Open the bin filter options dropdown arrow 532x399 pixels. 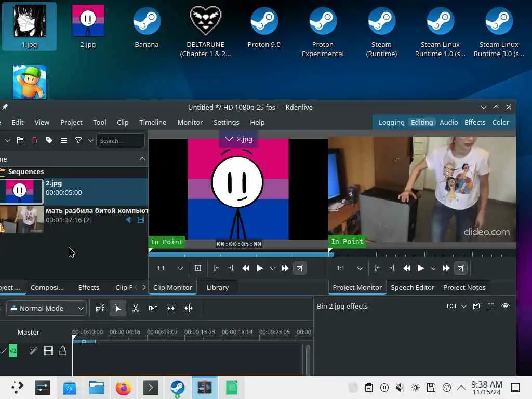pyautogui.click(x=90, y=140)
